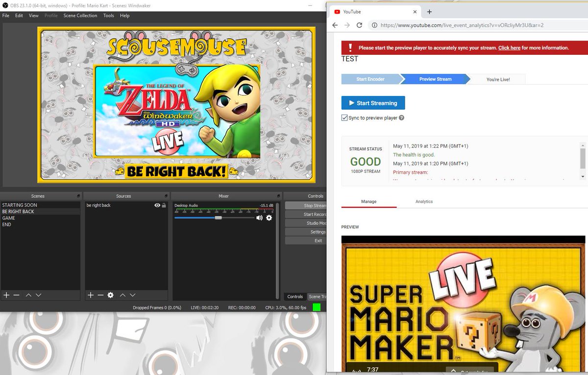Reload the YouTube page

[359, 25]
